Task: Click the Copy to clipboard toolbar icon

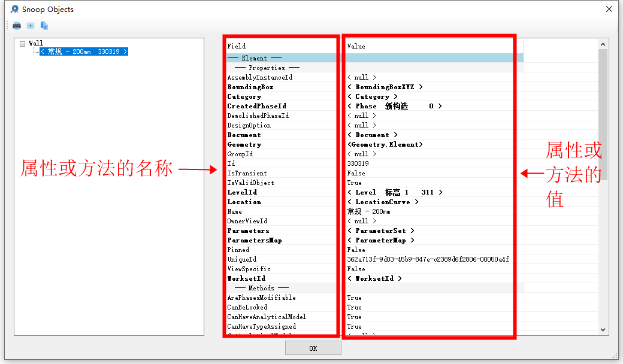Action: 44,26
